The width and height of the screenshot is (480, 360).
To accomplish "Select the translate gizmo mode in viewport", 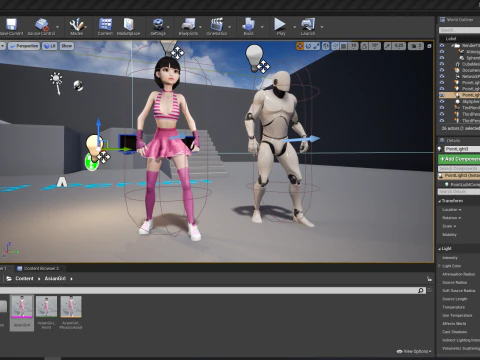I will (300, 46).
